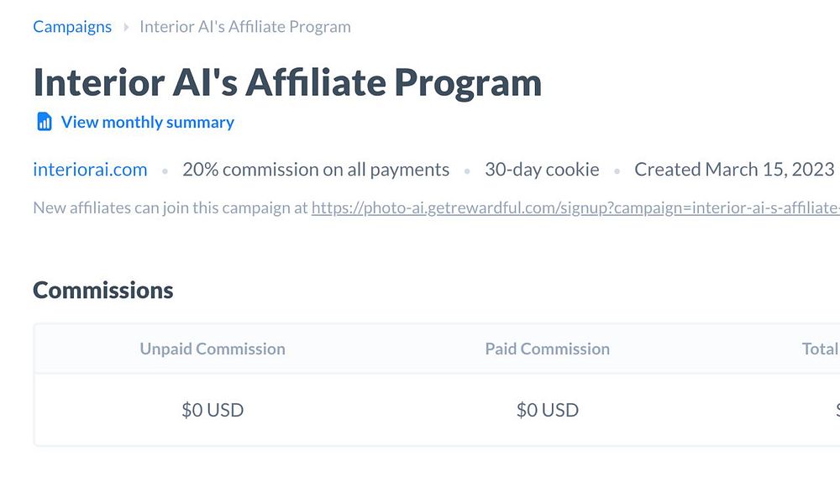
Task: Go back to Campaigns via breadcrumb
Action: pos(72,27)
